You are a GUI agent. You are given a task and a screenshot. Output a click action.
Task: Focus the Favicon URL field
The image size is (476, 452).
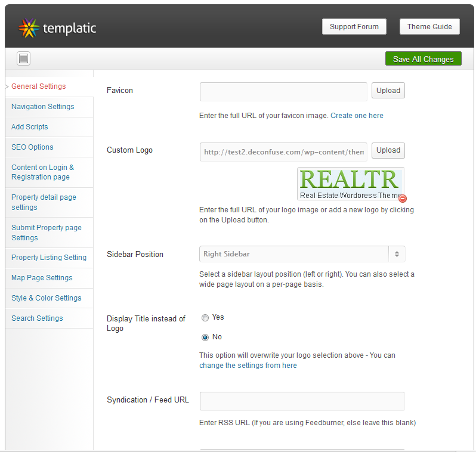coord(283,92)
